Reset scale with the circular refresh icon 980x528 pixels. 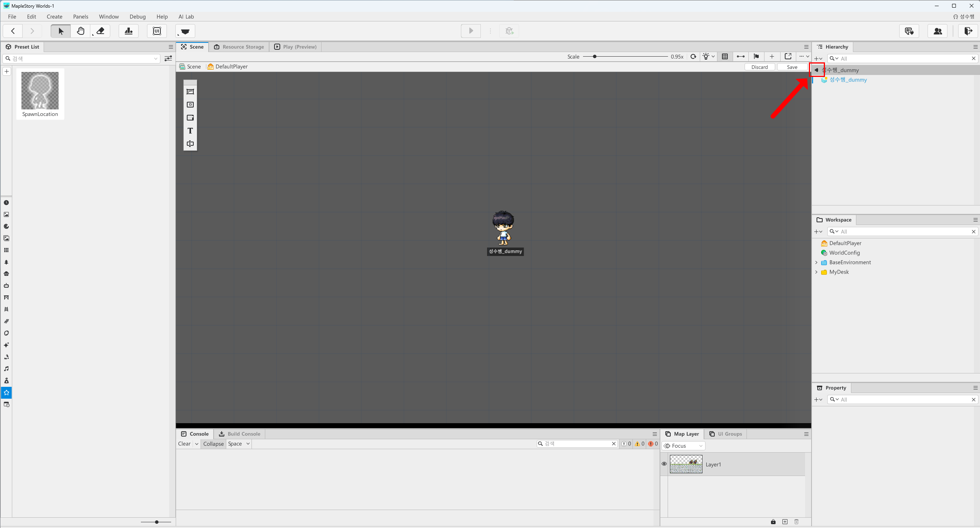tap(693, 57)
